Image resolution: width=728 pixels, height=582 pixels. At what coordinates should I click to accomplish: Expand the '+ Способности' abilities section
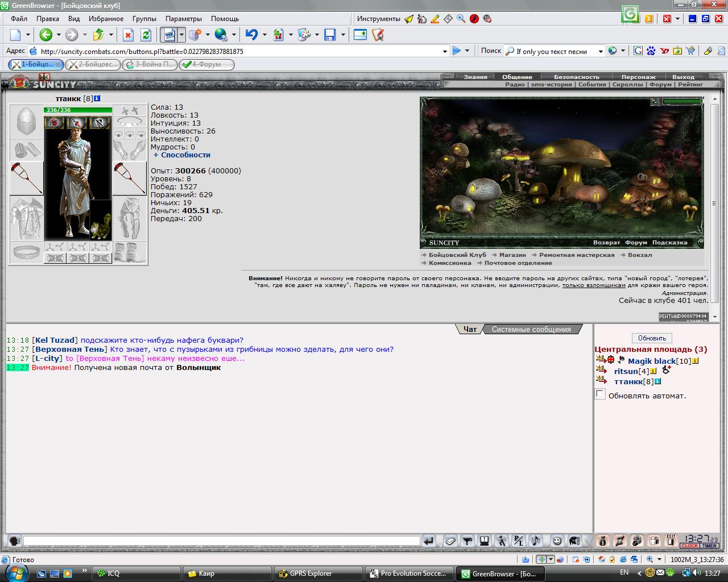click(182, 155)
